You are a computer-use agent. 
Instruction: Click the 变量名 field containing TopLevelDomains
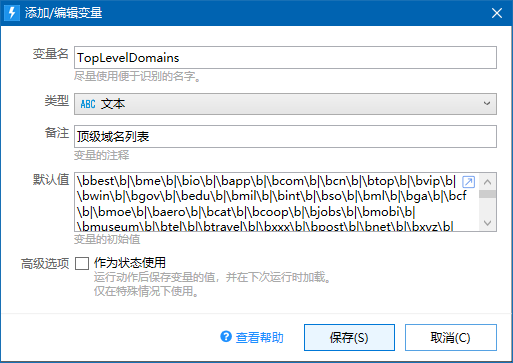coord(285,58)
